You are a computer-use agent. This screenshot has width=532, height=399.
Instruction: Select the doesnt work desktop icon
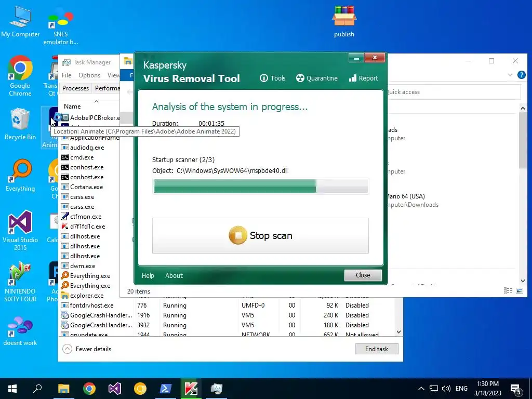click(20, 331)
